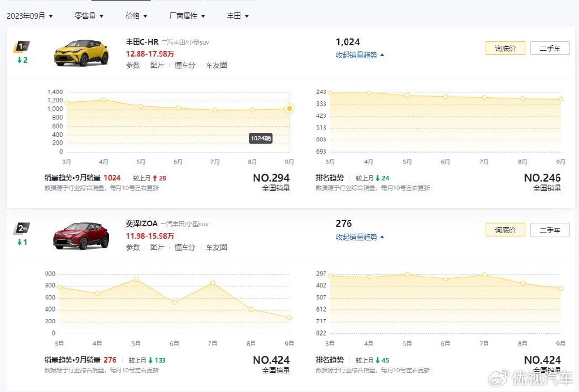579x392 pixels.
Task: Open 懂车分 link under 奕泽IZOA
Action: pyautogui.click(x=185, y=247)
